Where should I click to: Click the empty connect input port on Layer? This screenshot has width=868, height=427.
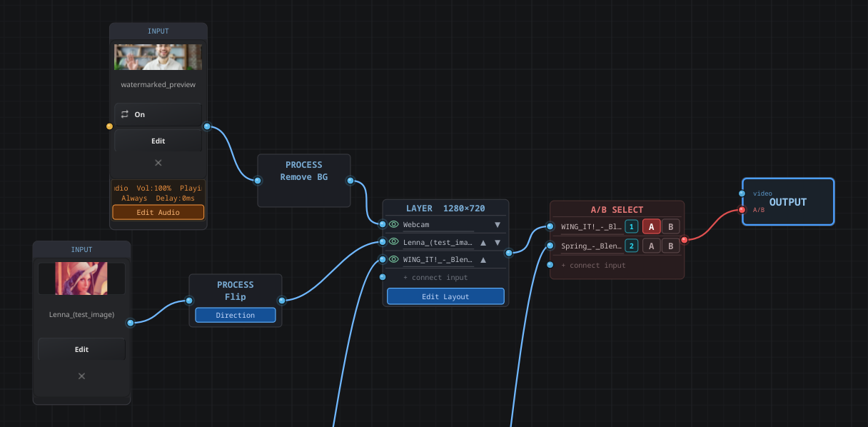coord(383,277)
